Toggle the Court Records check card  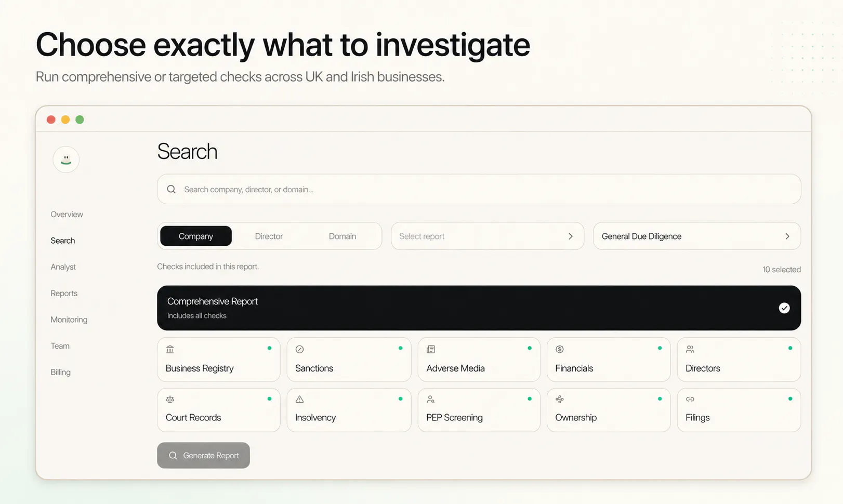[x=219, y=410]
